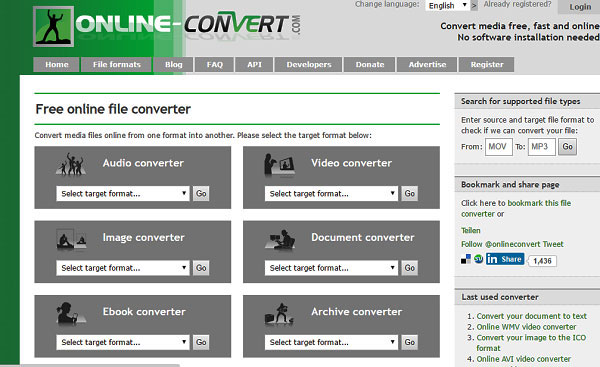Click the Document converter icon
Viewport: 600px width, 367px height.
point(280,240)
